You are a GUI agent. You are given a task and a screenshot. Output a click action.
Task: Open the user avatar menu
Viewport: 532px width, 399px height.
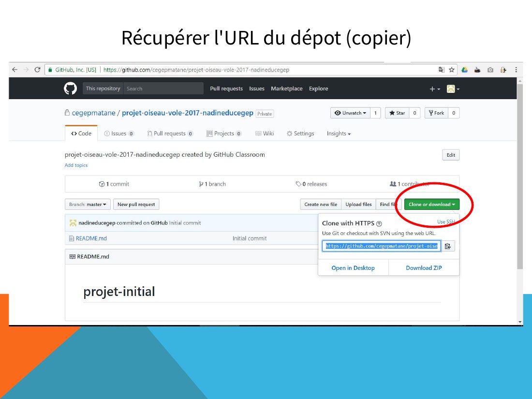click(453, 89)
